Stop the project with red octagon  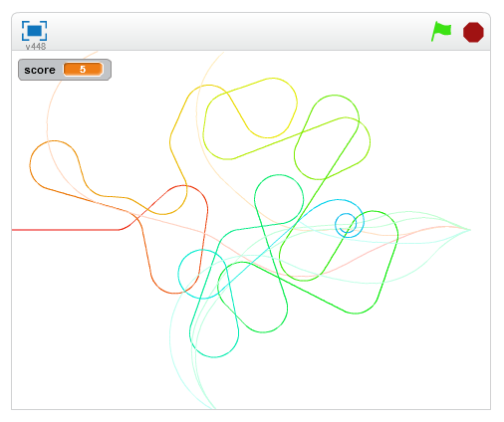(x=473, y=32)
